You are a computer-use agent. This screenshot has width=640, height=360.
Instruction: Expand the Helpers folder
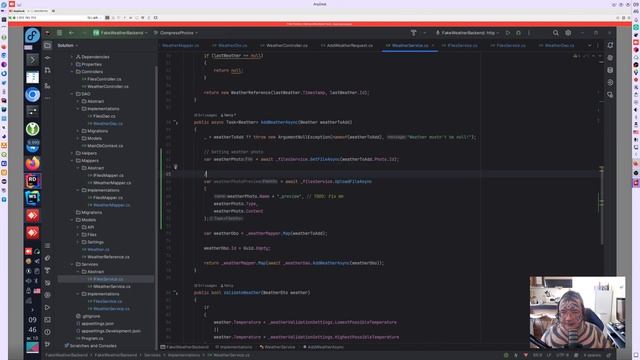click(72, 153)
